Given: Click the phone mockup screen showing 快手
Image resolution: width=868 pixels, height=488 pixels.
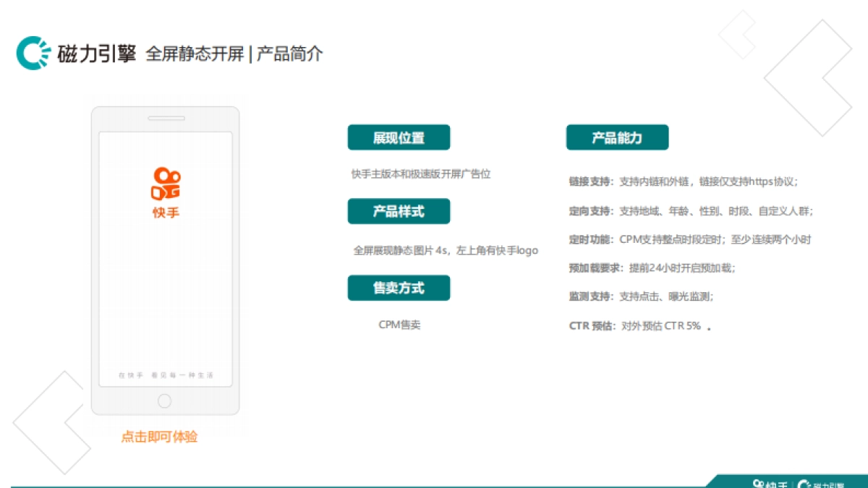Looking at the screenshot, I should [165, 253].
